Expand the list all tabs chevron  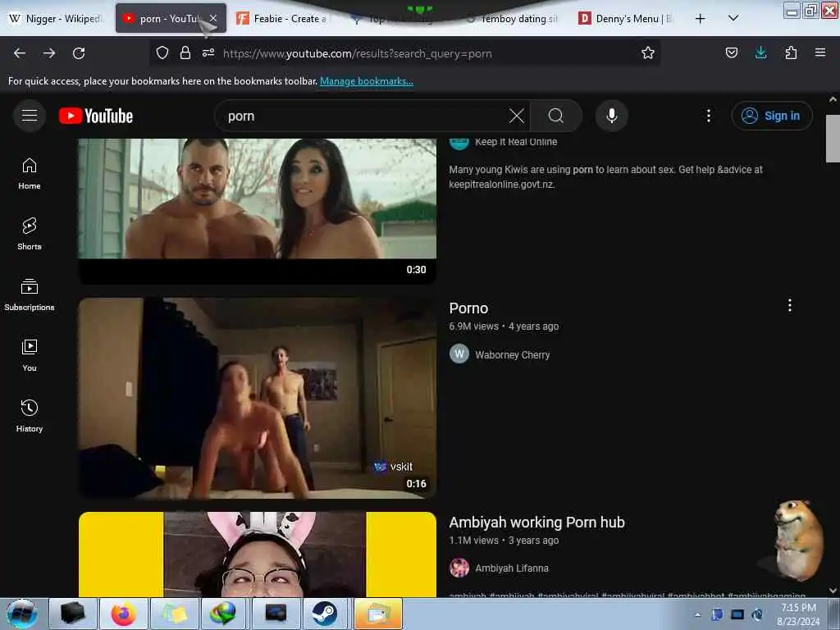click(733, 18)
